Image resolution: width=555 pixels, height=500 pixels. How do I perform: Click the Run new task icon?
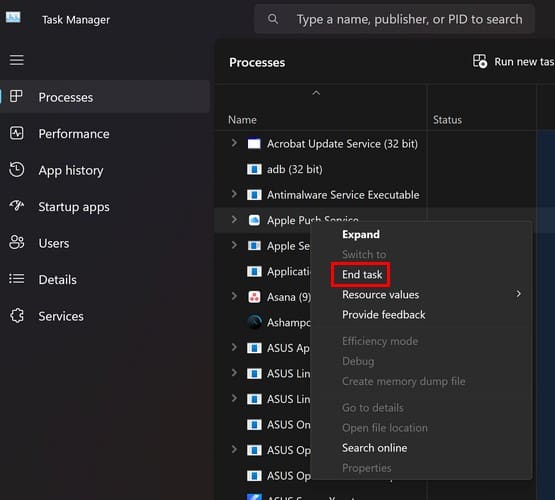pyautogui.click(x=480, y=61)
